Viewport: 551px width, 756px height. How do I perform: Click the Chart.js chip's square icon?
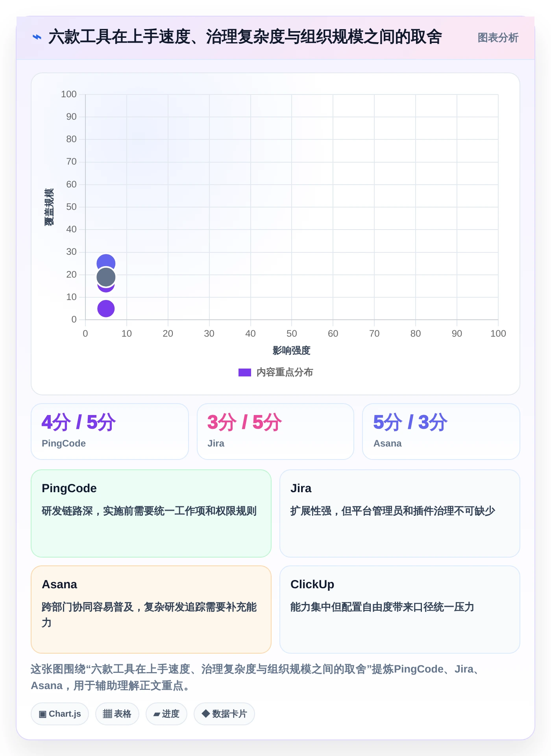[43, 714]
